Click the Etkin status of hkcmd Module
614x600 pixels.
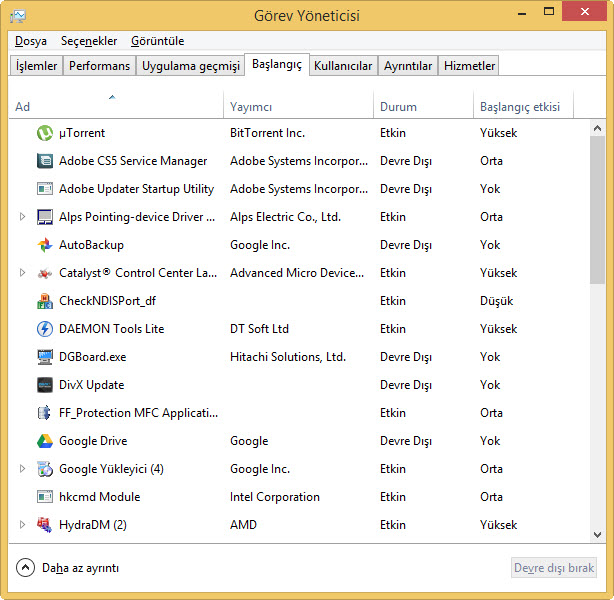click(393, 497)
